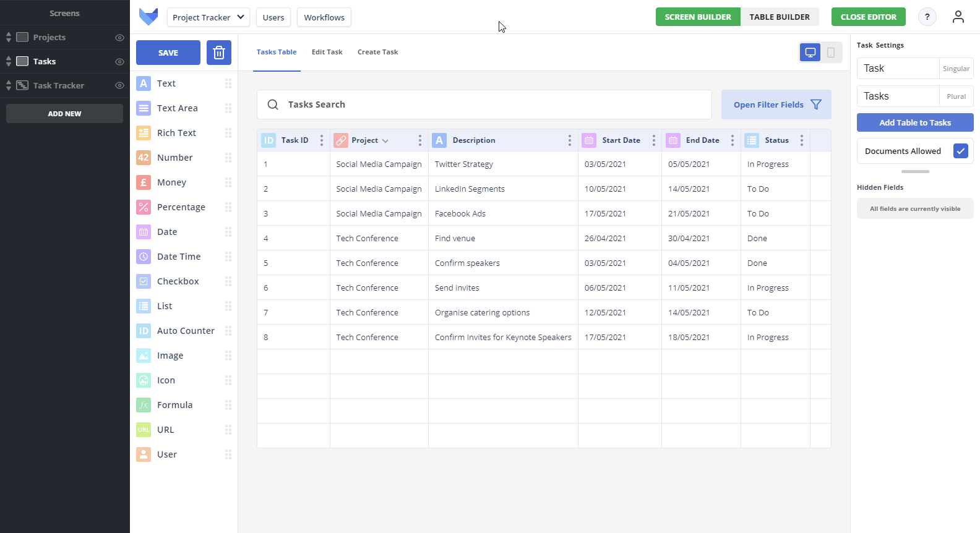
Task: Click the Formula field icon
Action: (144, 405)
